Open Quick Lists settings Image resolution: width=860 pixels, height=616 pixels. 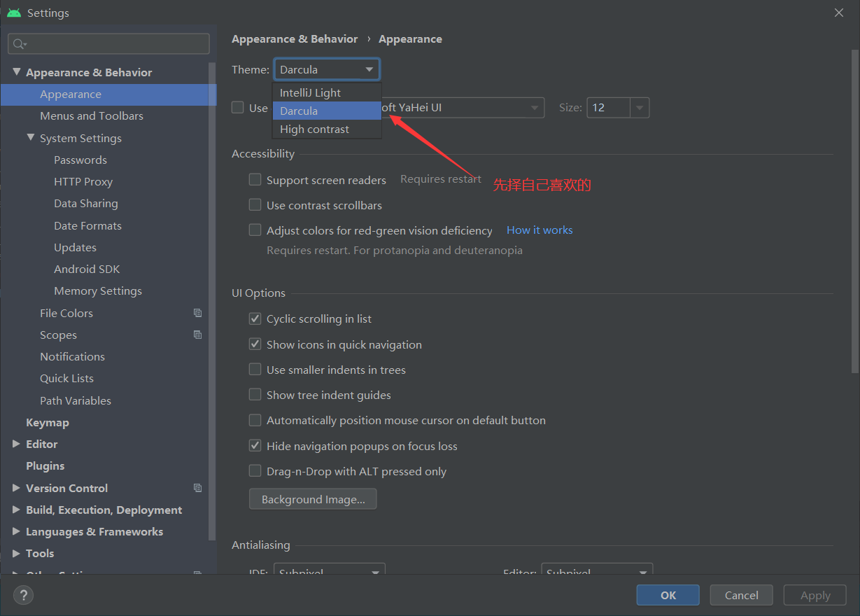(66, 378)
